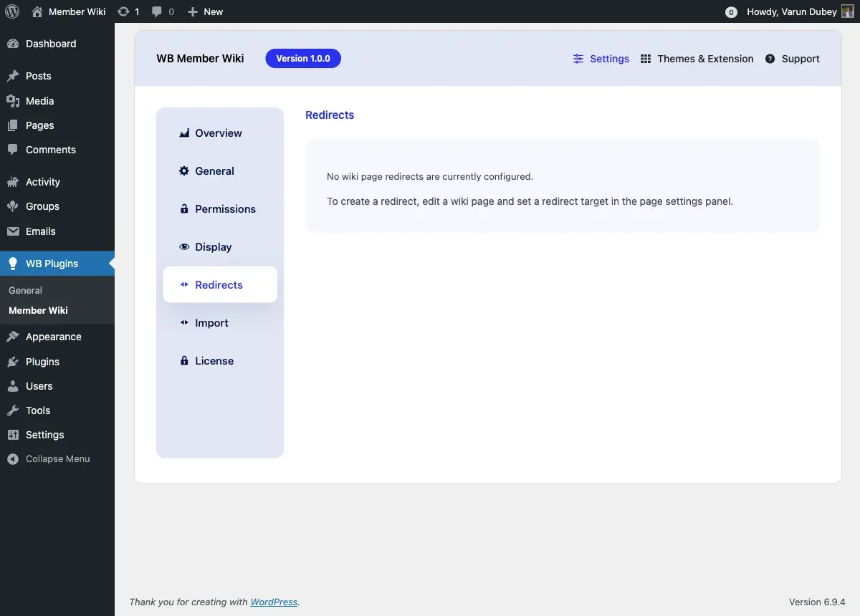The image size is (860, 616).
Task: Click the Redirects heading text
Action: [330, 115]
